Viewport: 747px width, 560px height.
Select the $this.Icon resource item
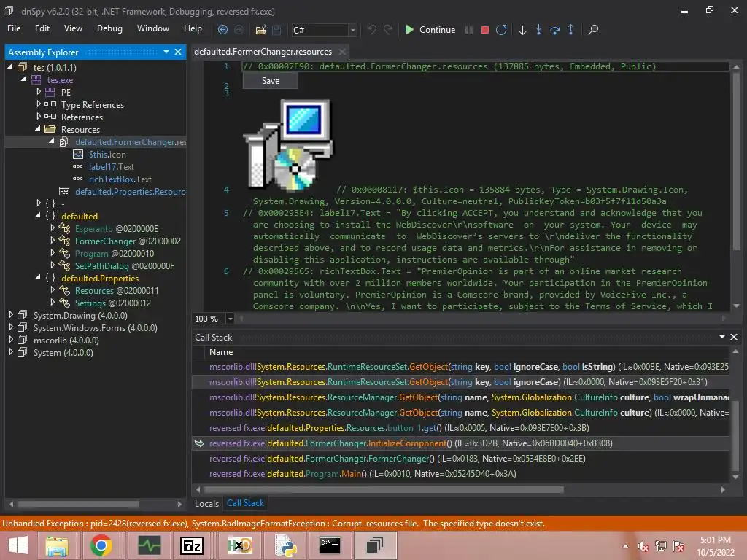coord(107,155)
